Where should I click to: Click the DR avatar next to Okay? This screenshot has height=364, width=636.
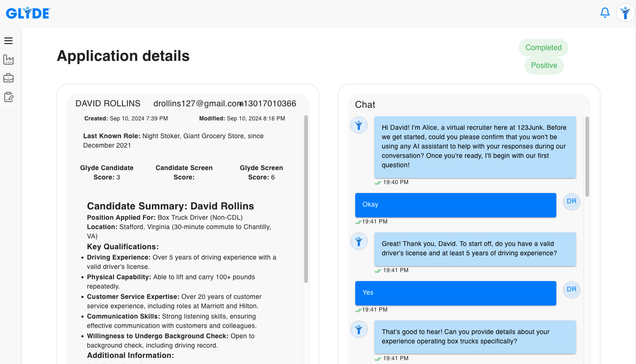tap(571, 201)
